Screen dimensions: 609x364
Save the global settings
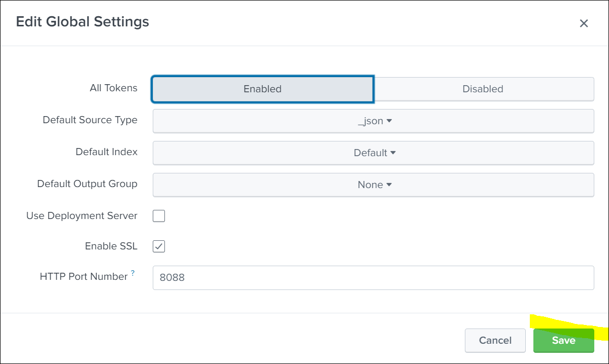pos(563,340)
